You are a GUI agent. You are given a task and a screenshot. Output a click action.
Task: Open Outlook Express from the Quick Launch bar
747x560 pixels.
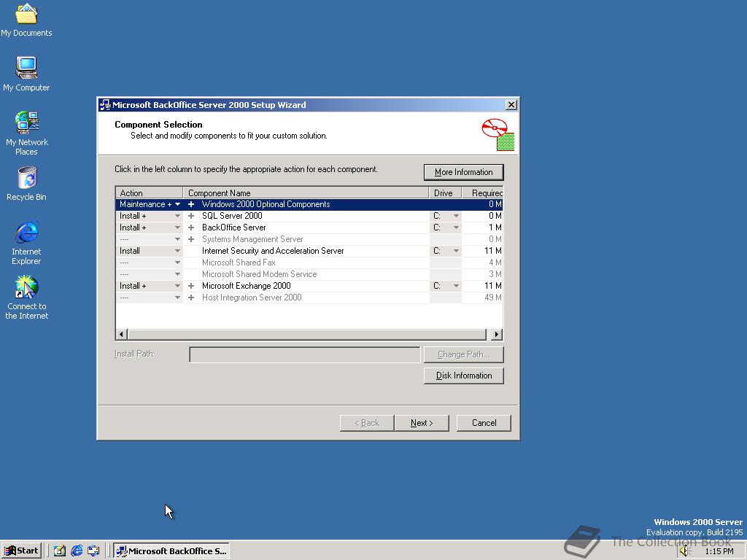point(93,551)
